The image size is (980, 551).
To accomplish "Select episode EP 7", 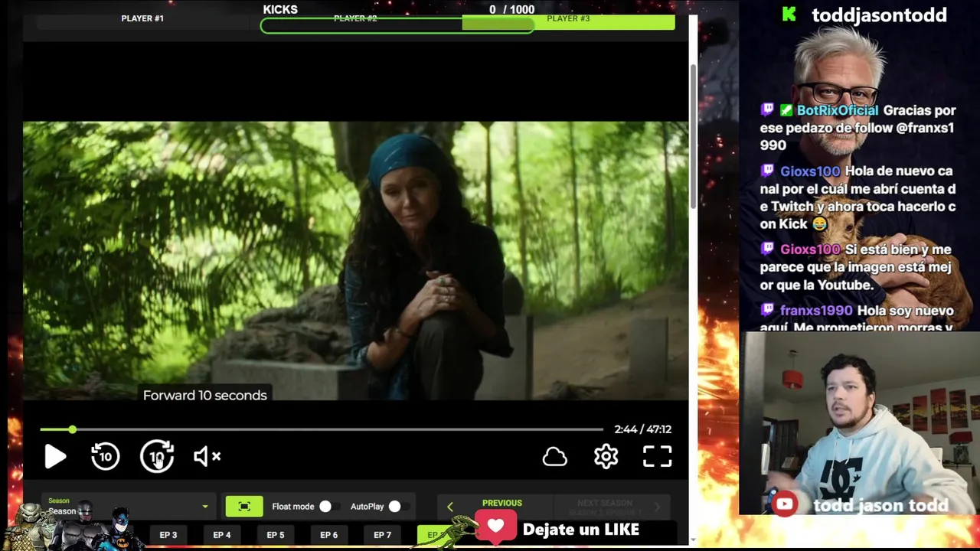I will click(383, 535).
